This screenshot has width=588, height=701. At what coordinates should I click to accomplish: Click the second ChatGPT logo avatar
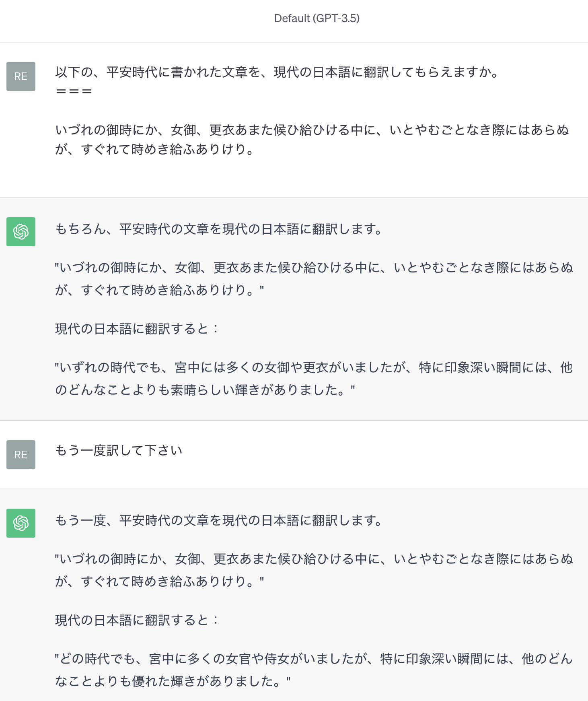point(21,523)
